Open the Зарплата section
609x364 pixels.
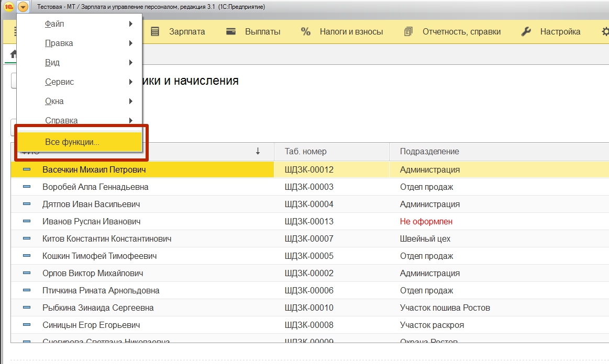pyautogui.click(x=187, y=32)
